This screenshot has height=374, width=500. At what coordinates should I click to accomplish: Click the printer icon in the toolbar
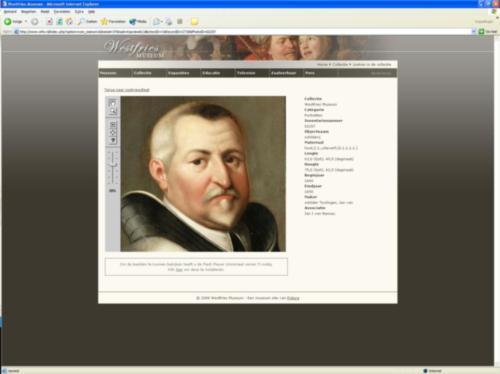pos(169,22)
